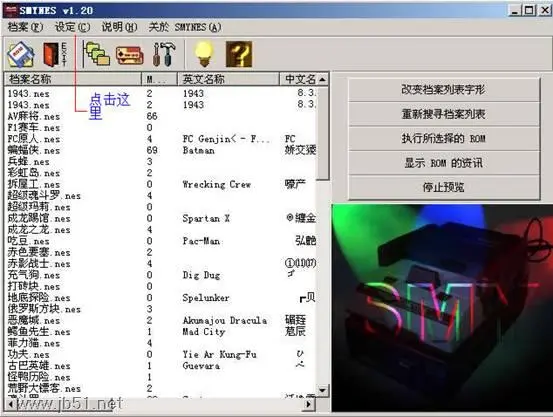Screen dimensions: 553x417
Task: Sort by the 英文名称 column header
Action: pyautogui.click(x=229, y=79)
